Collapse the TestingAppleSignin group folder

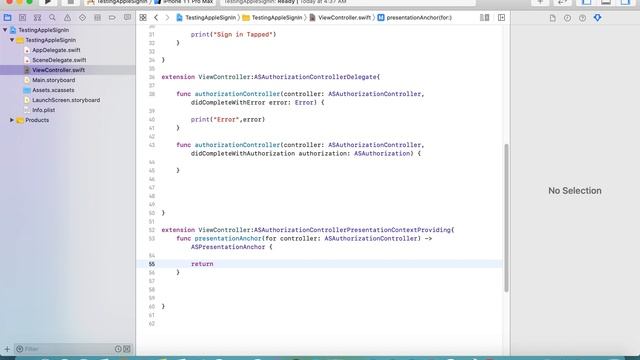click(12, 40)
